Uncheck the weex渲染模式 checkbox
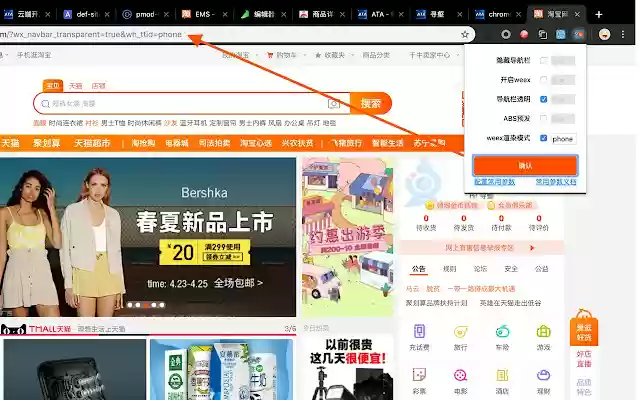 pos(543,138)
